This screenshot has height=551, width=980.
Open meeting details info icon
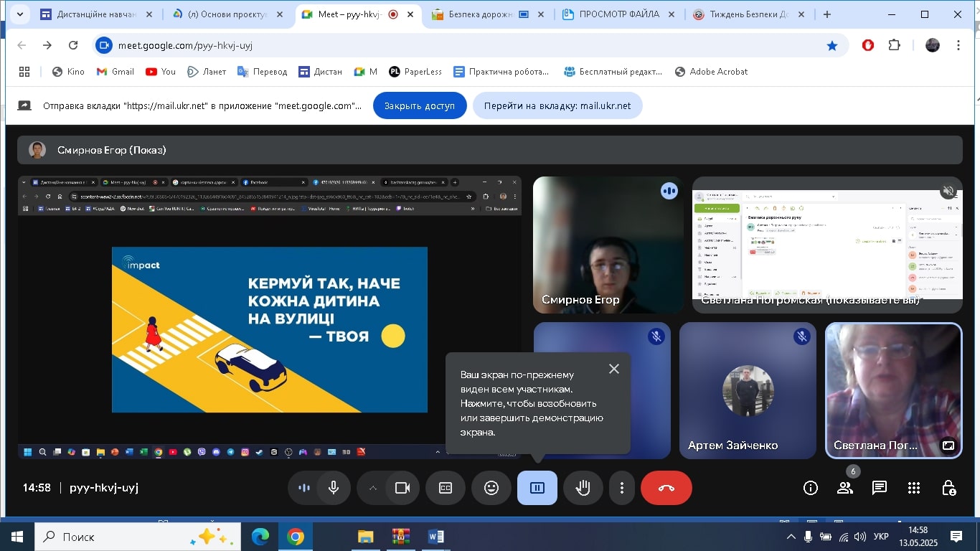[811, 488]
